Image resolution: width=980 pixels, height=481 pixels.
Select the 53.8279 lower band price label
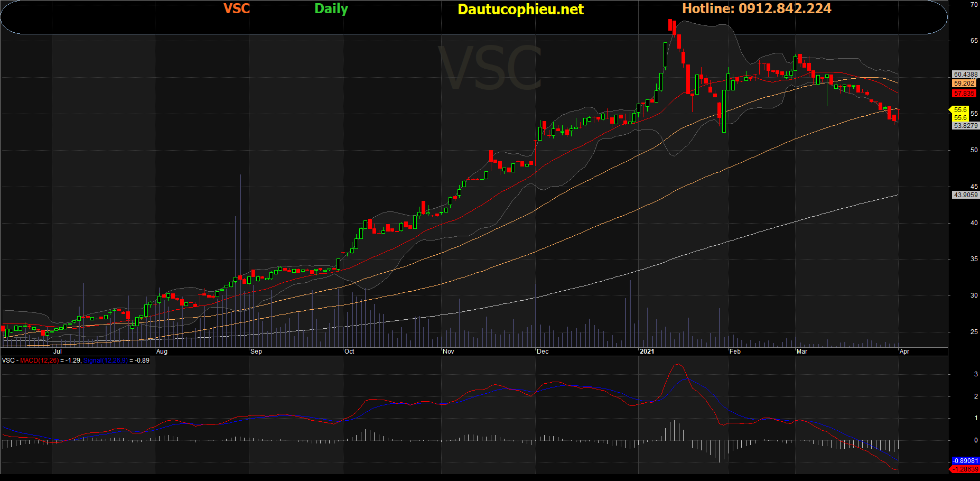tap(965, 126)
